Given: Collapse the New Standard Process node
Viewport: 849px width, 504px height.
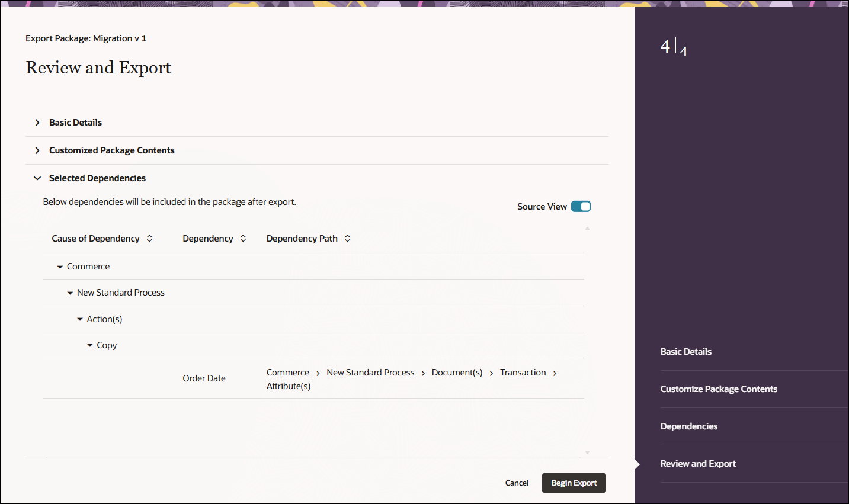Looking at the screenshot, I should pyautogui.click(x=70, y=293).
